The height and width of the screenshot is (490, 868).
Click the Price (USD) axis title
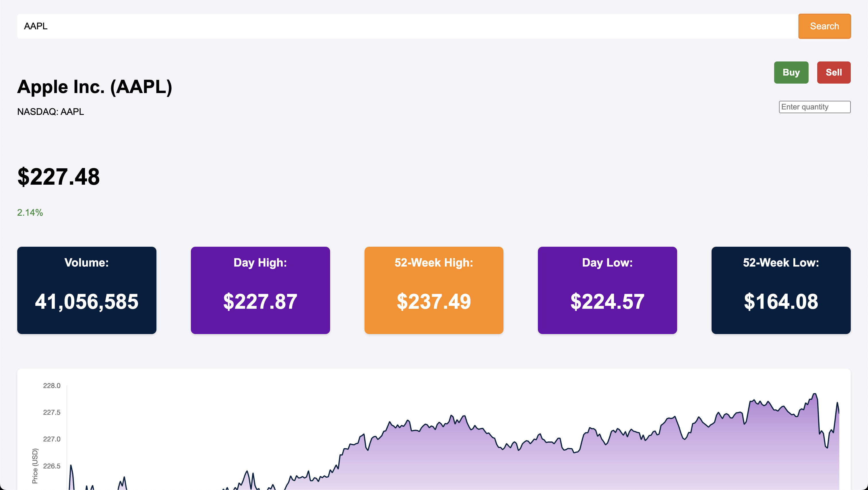click(x=35, y=466)
